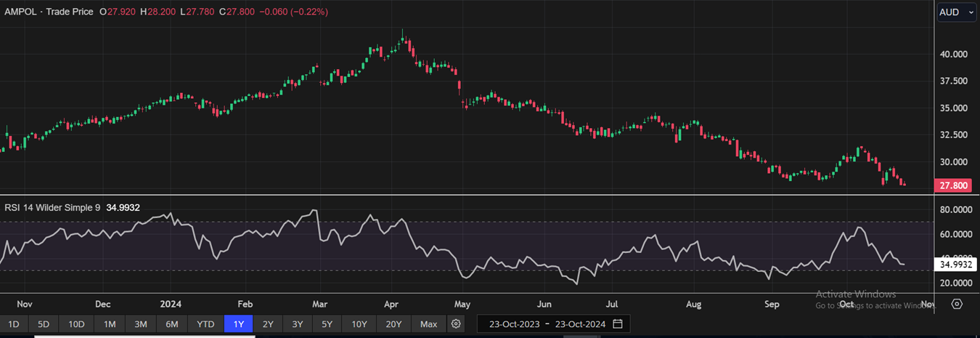
Task: Show year-to-date with YTD button
Action: pos(205,323)
